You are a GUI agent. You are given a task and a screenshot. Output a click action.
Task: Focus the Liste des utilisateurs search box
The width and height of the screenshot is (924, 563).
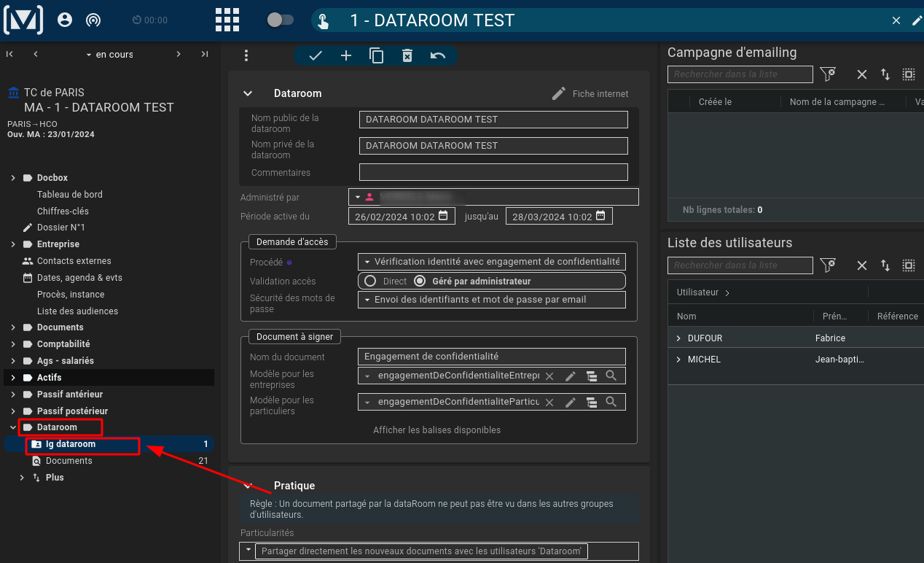tap(740, 265)
